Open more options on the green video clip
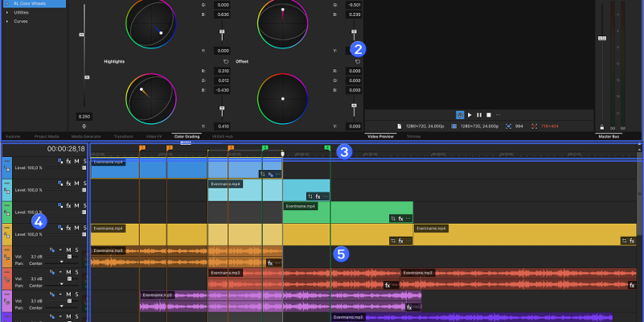The height and width of the screenshot is (322, 644). [408, 219]
